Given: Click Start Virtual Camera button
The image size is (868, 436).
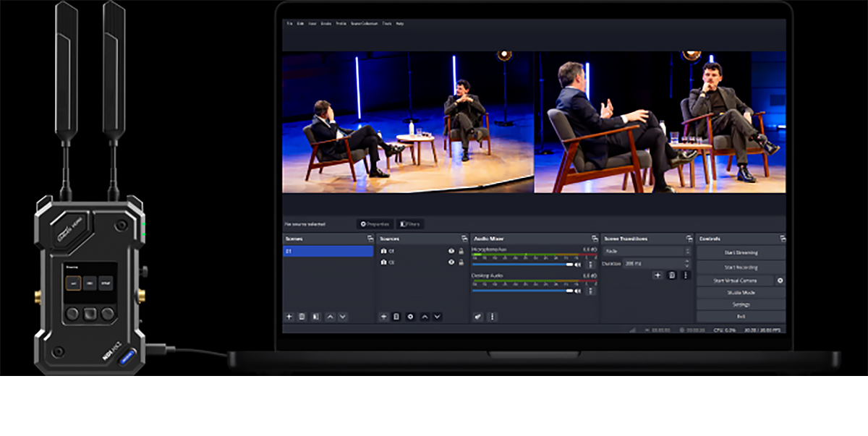Looking at the screenshot, I should pos(735,281).
